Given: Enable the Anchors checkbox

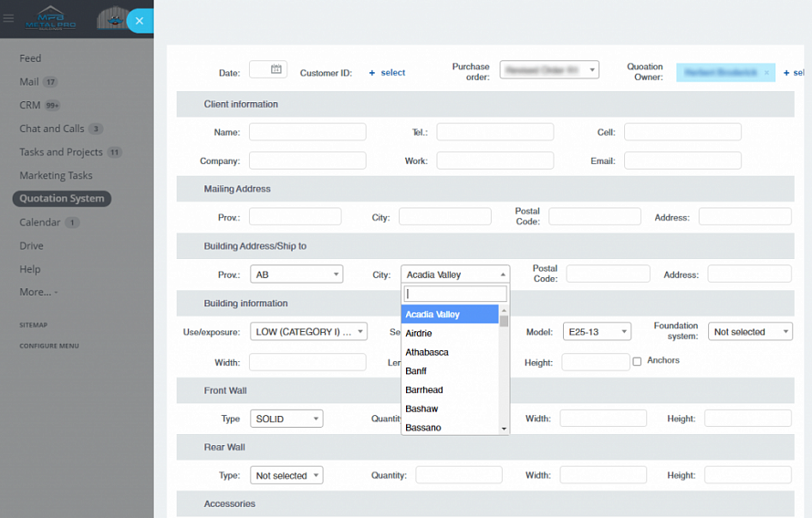Looking at the screenshot, I should (x=637, y=361).
